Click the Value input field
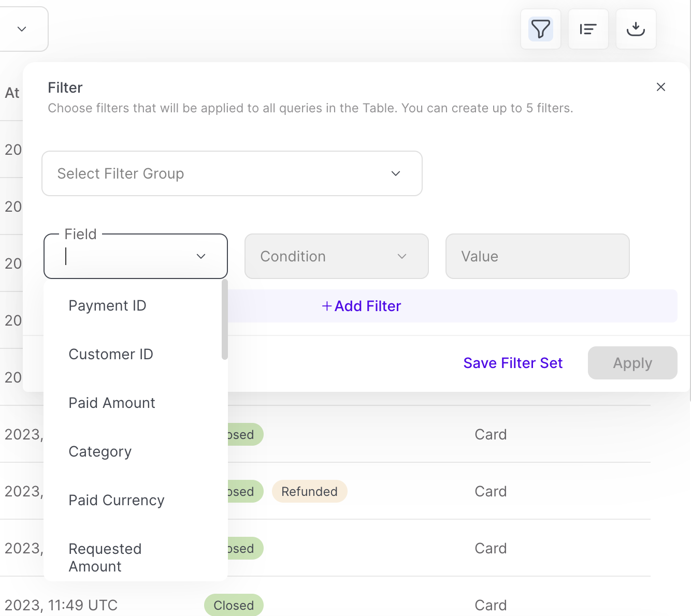Screen dimensions: 691x616 537,256
